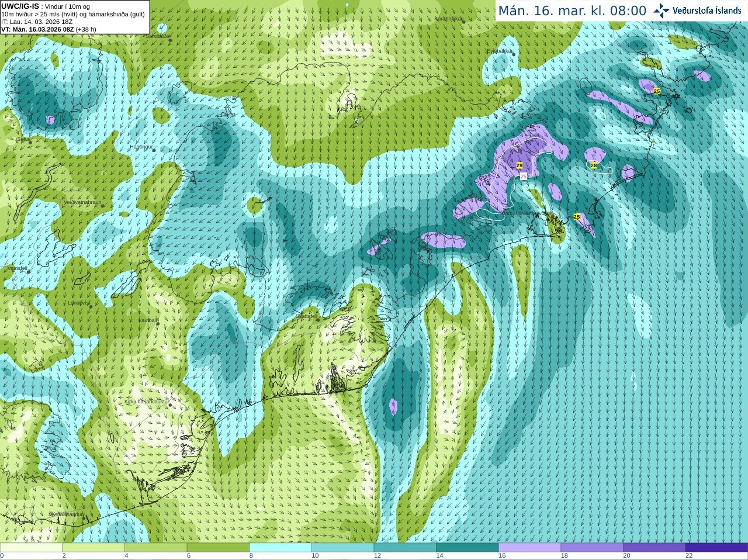Click the Hornafjarðarflugvöllur station label
The height and width of the screenshot is (560, 748).
[526, 214]
